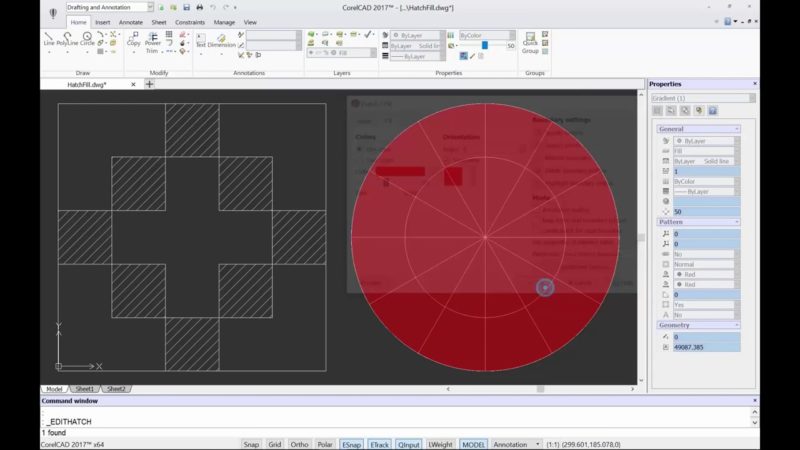800x450 pixels.
Task: Toggle Snap in the status bar
Action: [251, 444]
